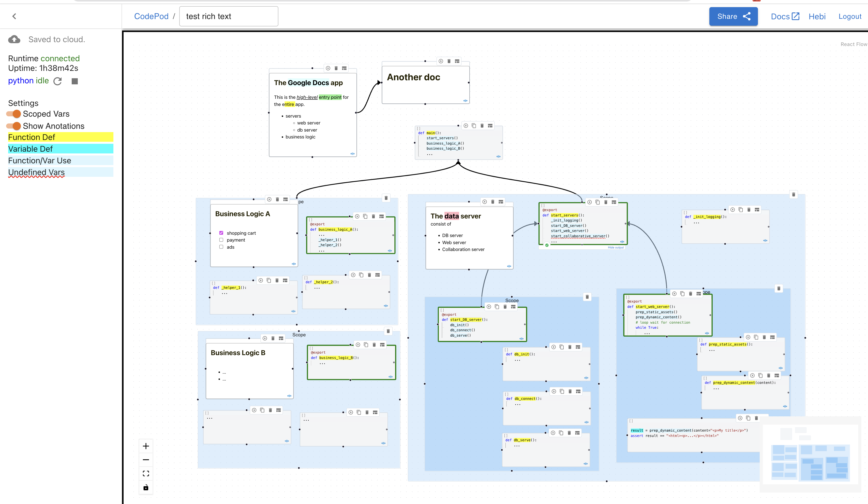This screenshot has width=868, height=504.
Task: Fit view with the fullscreen brackets icon
Action: pos(146,473)
